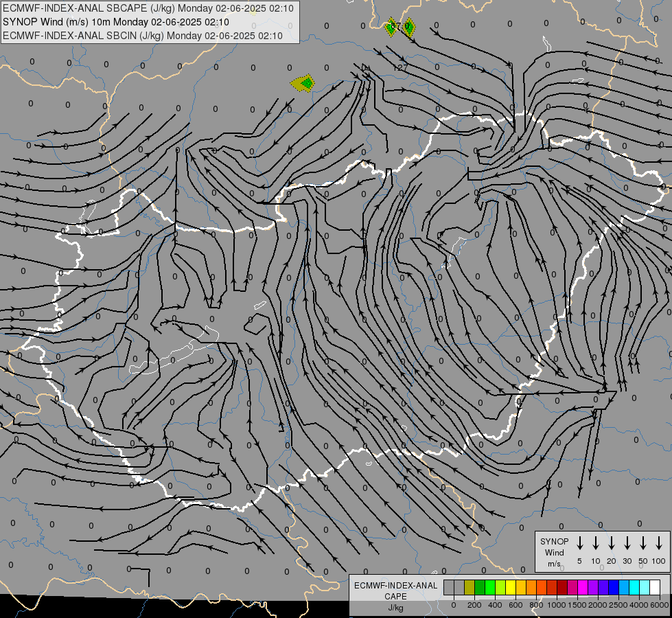The image size is (672, 618).
Task: Pick the dark red swatch near 1000
Action: click(562, 587)
